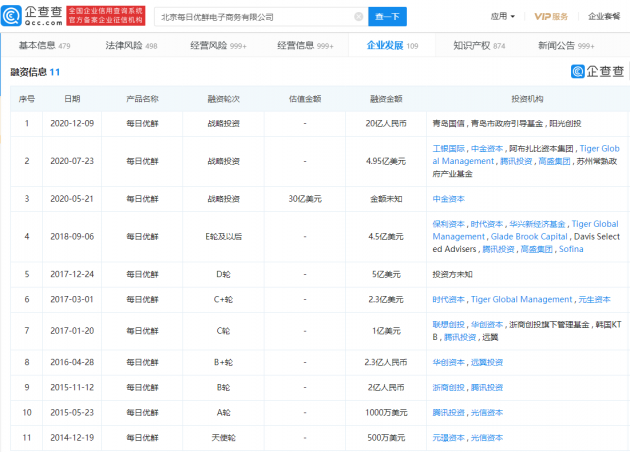Switch to 经营风险 tab
The width and height of the screenshot is (630, 452).
[218, 45]
